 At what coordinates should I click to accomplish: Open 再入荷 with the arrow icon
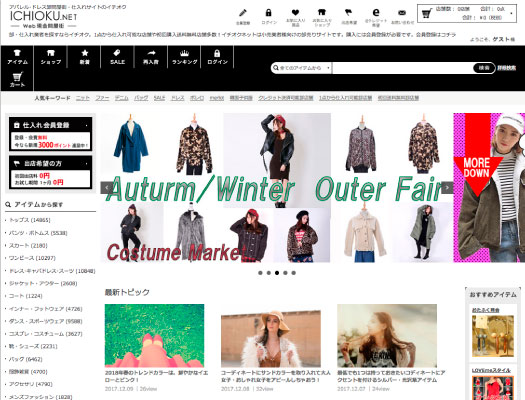click(151, 57)
